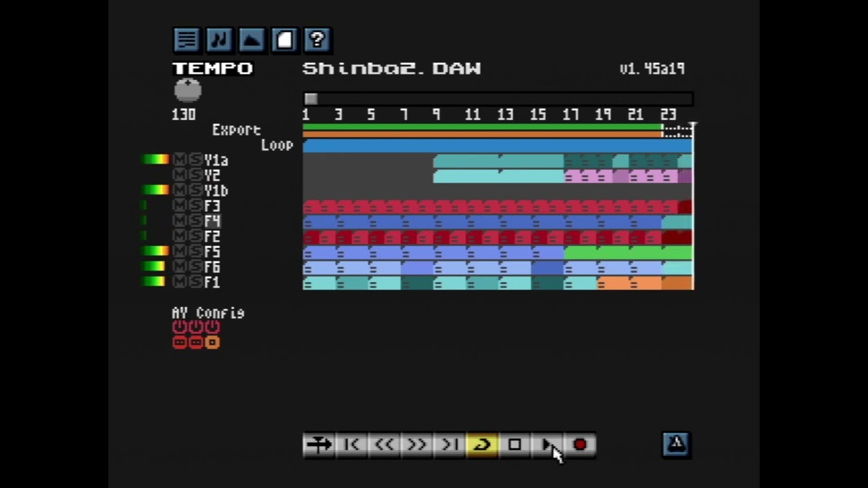This screenshot has height=488, width=868.
Task: Click the first AY power icon
Action: (x=179, y=327)
